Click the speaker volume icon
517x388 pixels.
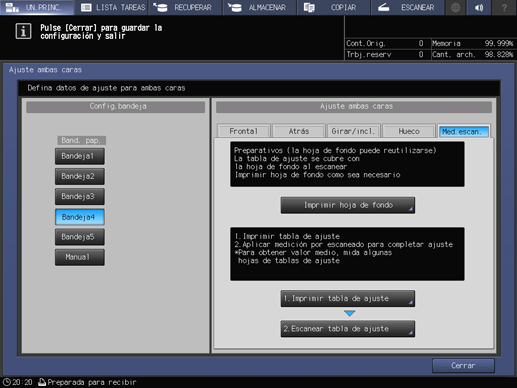tap(479, 7)
